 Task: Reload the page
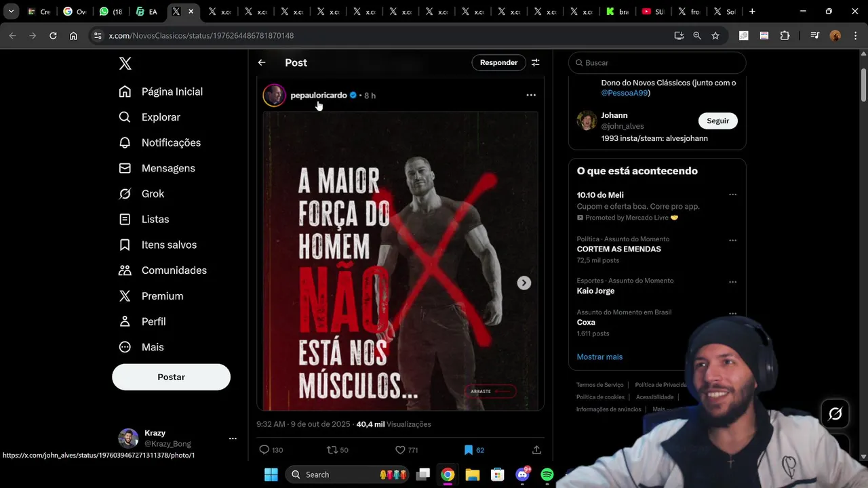pos(53,35)
